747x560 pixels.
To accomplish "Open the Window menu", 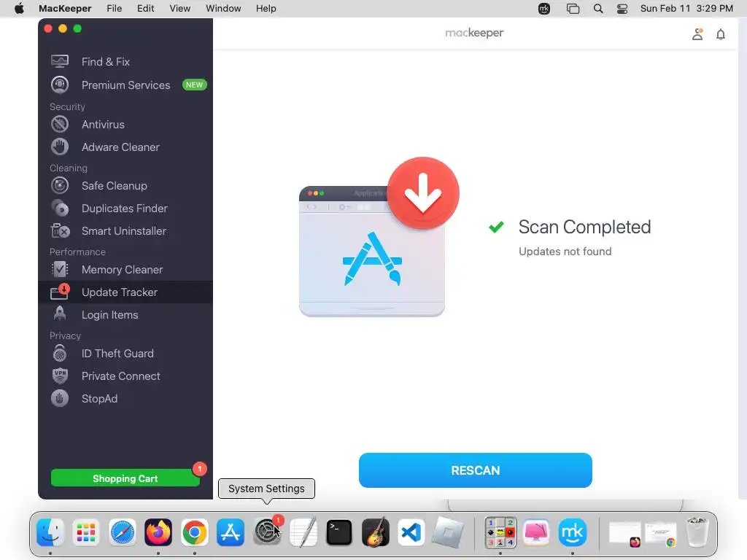I will [223, 9].
